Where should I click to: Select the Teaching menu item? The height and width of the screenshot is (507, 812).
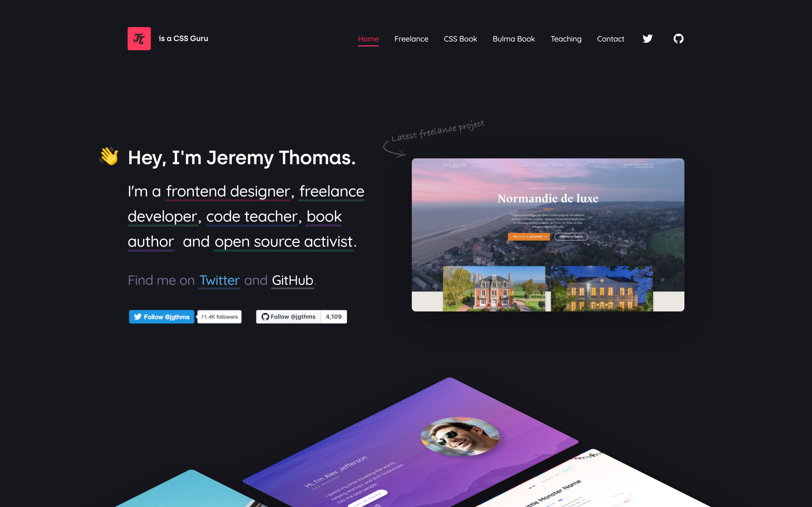pos(566,39)
